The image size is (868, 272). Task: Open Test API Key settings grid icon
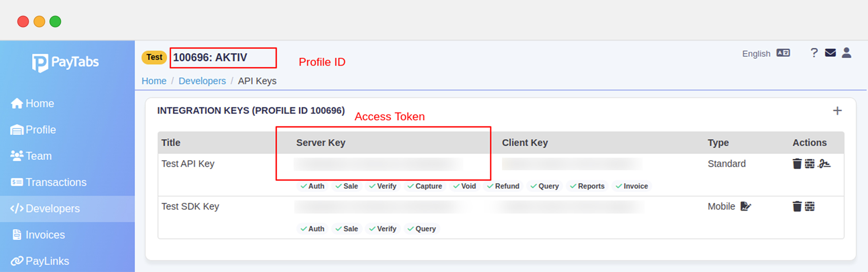(809, 164)
